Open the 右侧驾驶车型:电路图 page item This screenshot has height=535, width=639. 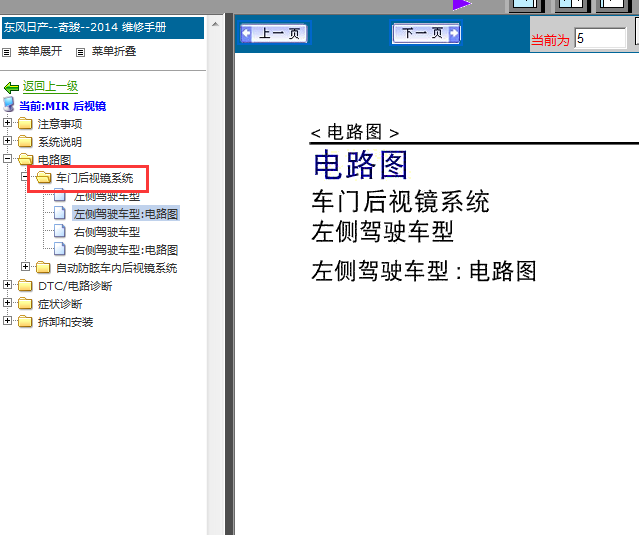126,250
